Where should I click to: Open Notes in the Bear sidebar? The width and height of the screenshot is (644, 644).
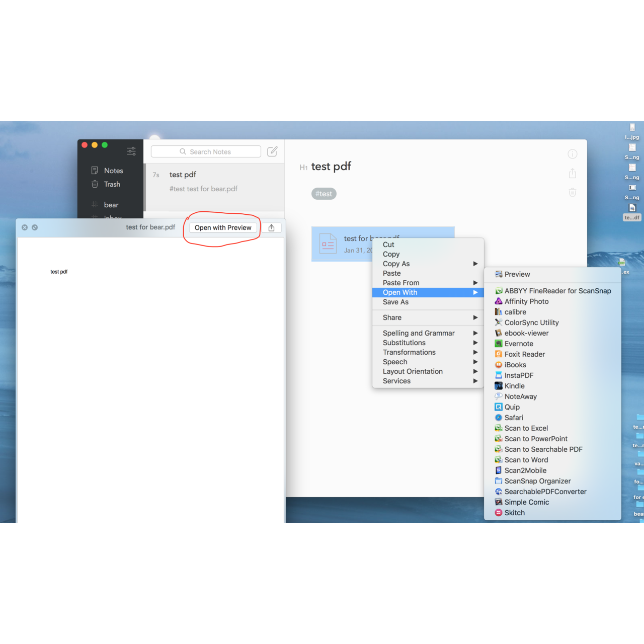(113, 171)
